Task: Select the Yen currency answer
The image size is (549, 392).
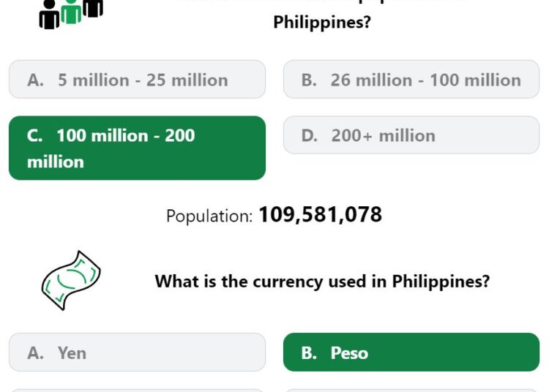Action: pos(138,352)
